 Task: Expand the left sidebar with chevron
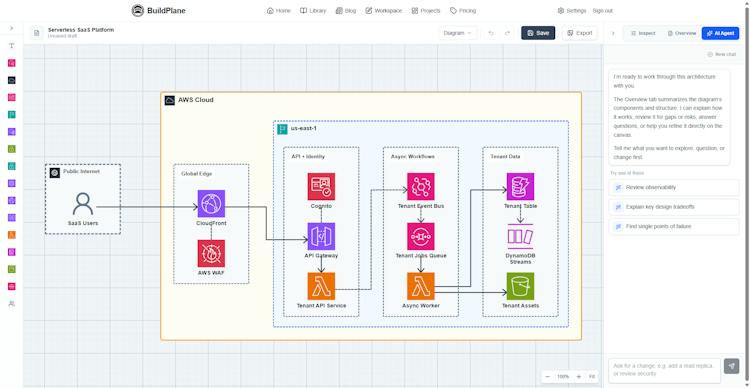[x=11, y=28]
